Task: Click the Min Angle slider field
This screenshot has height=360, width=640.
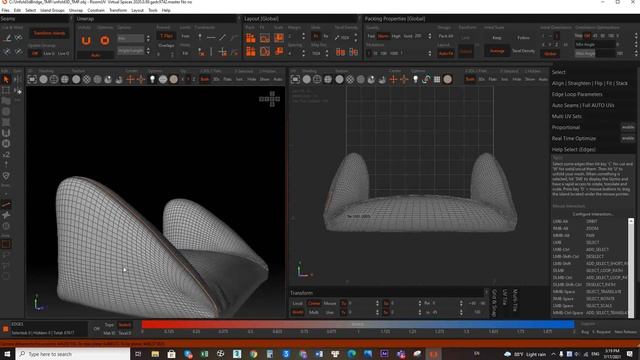Action: (596, 44)
